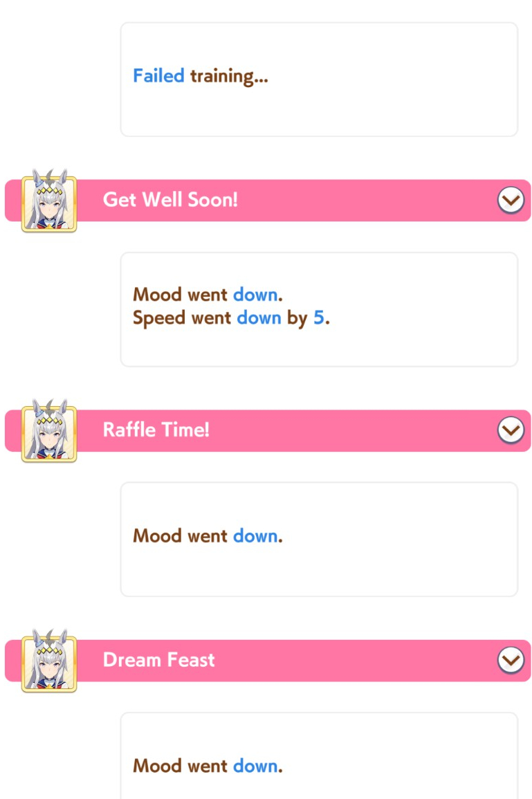Click the Speed went down by 5 line
Image resolution: width=532 pixels, height=799 pixels.
pyautogui.click(x=231, y=318)
